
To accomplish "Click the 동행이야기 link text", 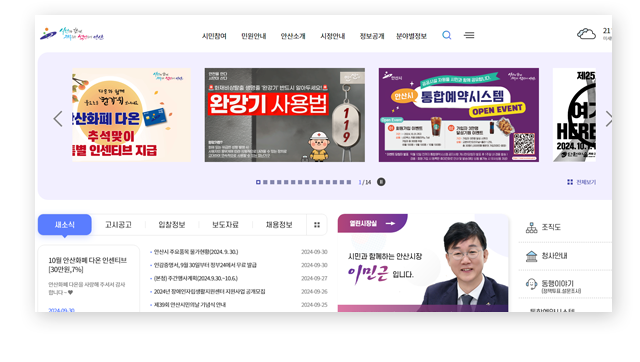I will (557, 283).
